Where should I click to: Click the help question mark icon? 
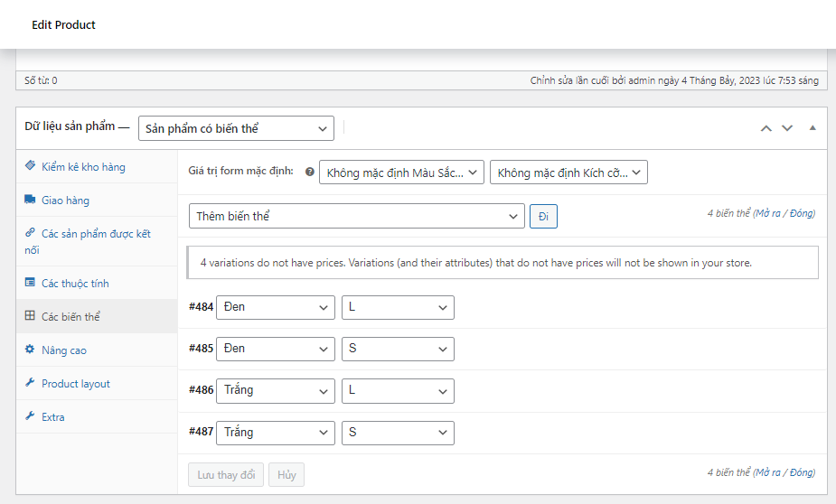point(309,172)
